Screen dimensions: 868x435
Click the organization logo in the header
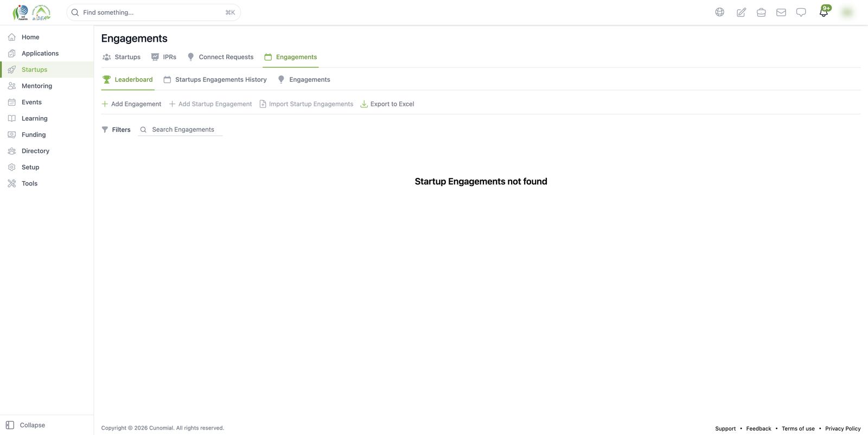[x=31, y=12]
